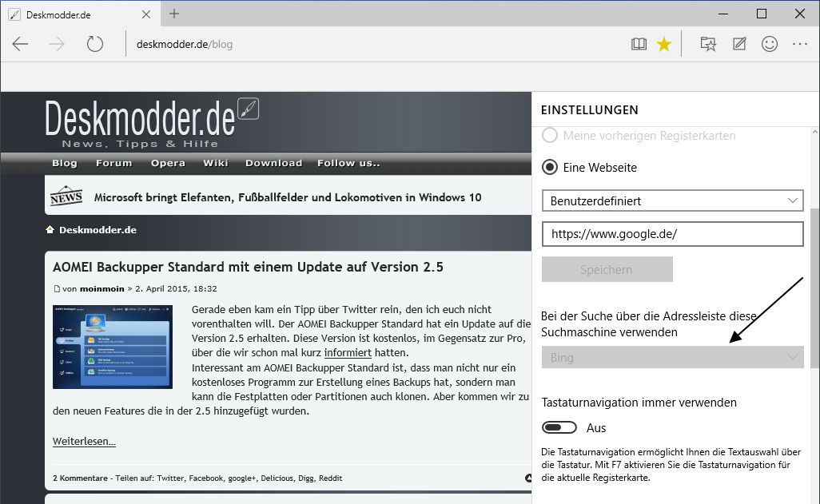Toggle 'Tastaturnavigation immer verwenden' switch
The height and width of the screenshot is (504, 820).
point(559,428)
